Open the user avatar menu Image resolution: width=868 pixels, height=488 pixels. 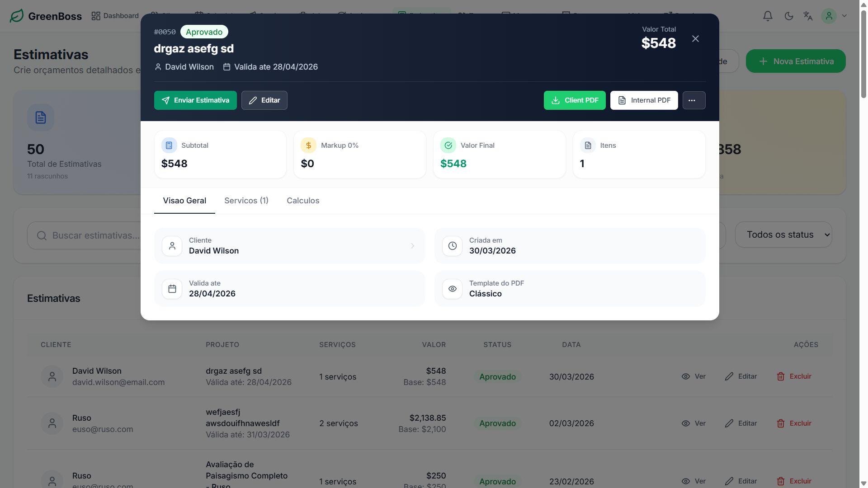tap(829, 16)
